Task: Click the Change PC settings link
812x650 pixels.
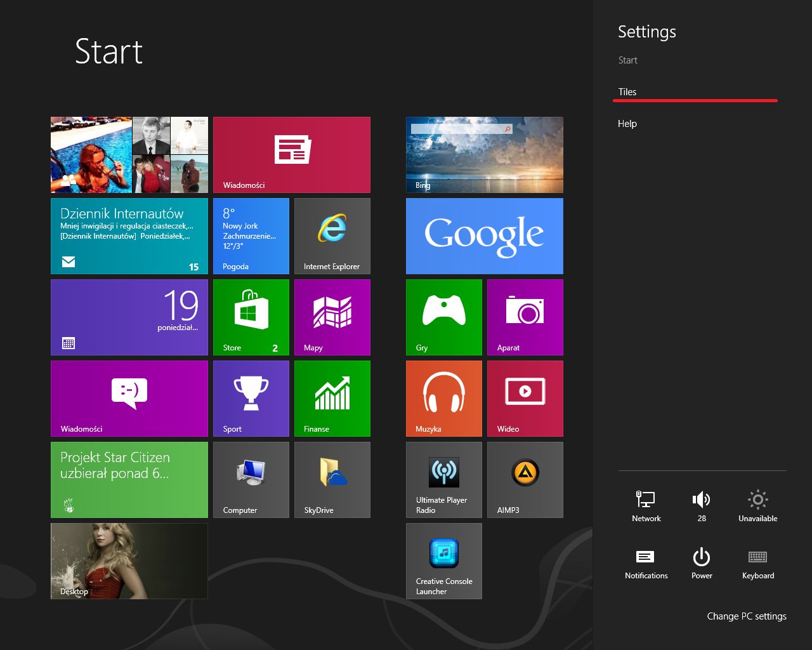Action: pyautogui.click(x=747, y=616)
